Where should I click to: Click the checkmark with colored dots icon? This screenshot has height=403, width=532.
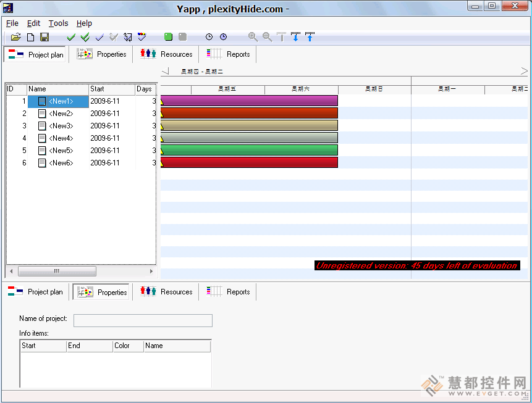pyautogui.click(x=142, y=36)
